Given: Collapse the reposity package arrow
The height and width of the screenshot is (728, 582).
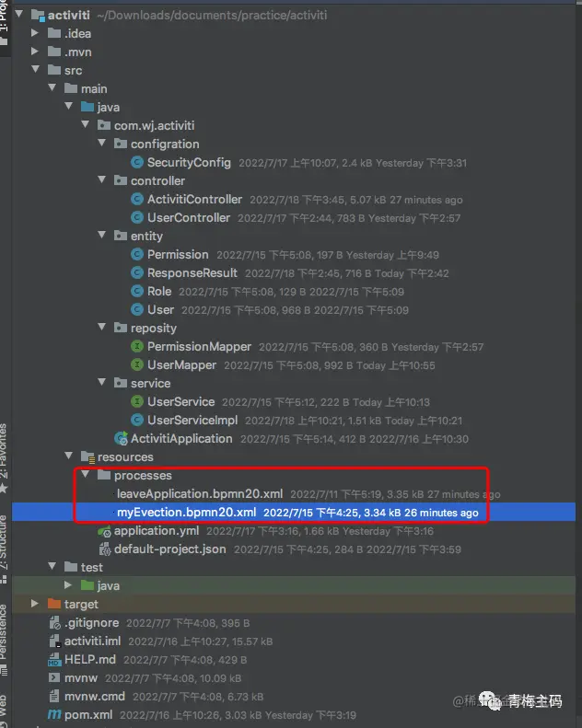Looking at the screenshot, I should click(102, 327).
